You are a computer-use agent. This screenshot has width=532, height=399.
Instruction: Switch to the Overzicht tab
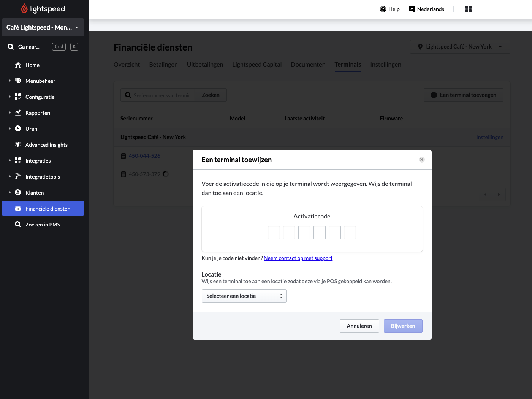click(x=127, y=65)
